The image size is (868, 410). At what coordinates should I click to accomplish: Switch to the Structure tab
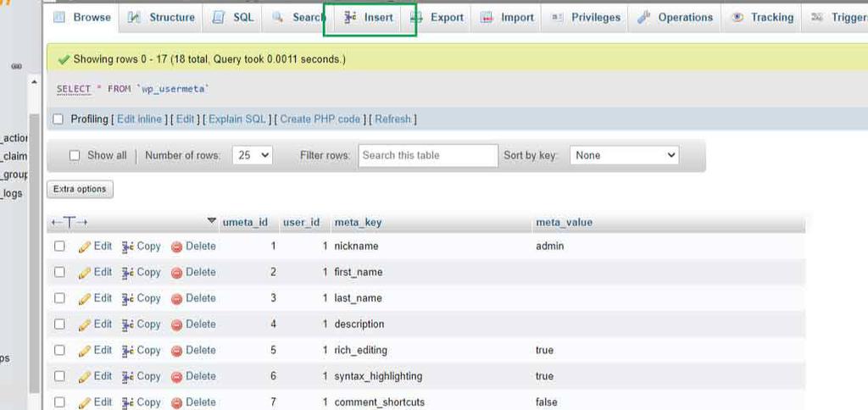point(161,18)
